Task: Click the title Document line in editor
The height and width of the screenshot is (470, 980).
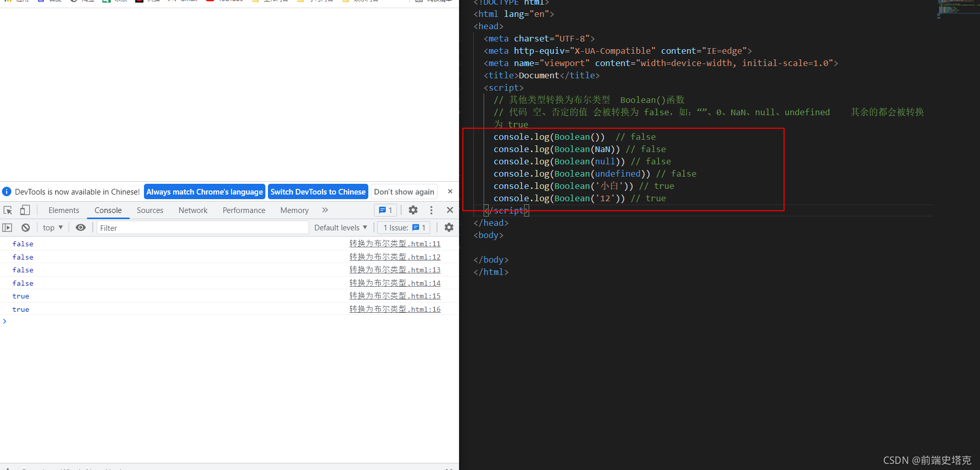Action: point(541,75)
